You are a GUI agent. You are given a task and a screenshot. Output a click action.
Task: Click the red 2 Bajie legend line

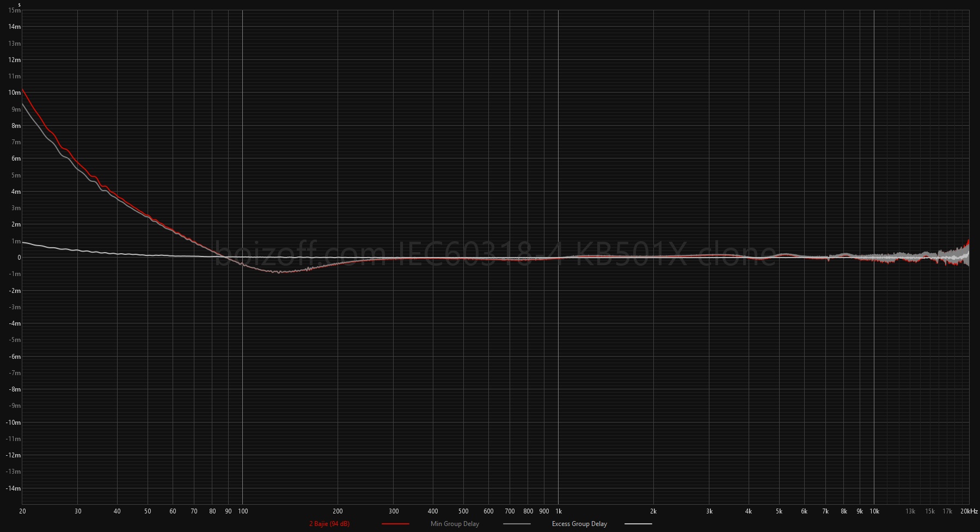(x=395, y=524)
